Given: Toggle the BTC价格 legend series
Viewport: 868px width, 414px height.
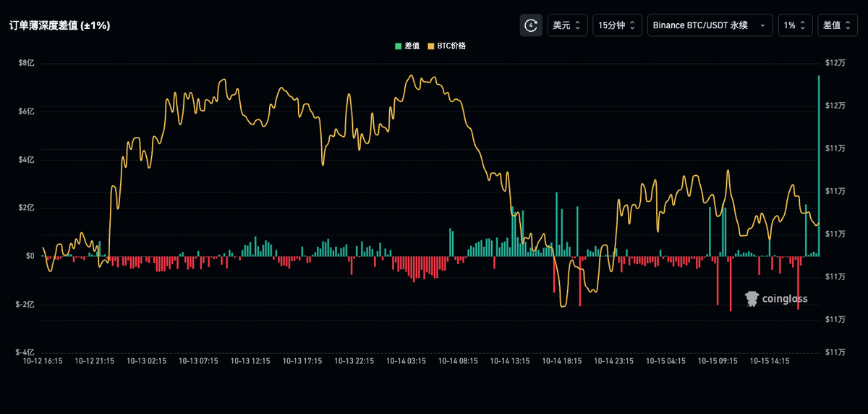Looking at the screenshot, I should 451,46.
